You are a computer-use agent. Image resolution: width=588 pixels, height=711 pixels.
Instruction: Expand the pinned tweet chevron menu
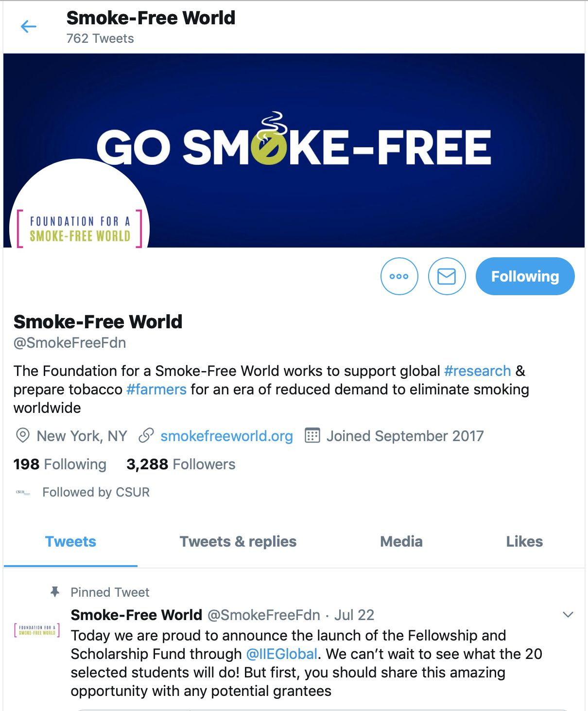[x=568, y=615]
